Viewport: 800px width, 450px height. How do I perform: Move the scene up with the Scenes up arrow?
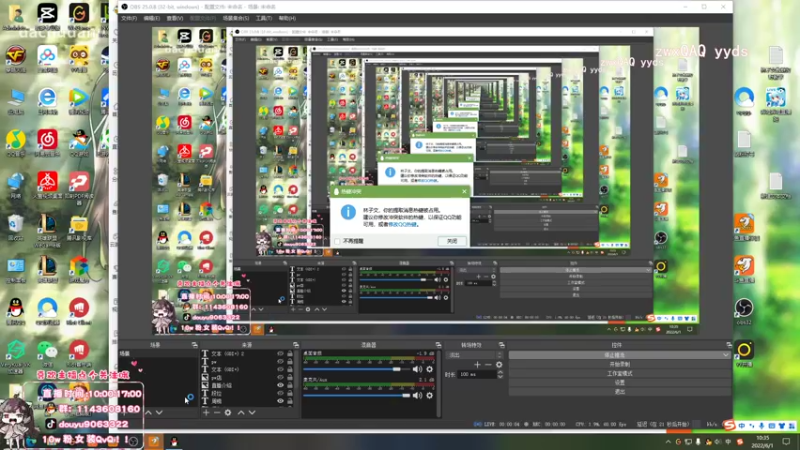point(148,412)
